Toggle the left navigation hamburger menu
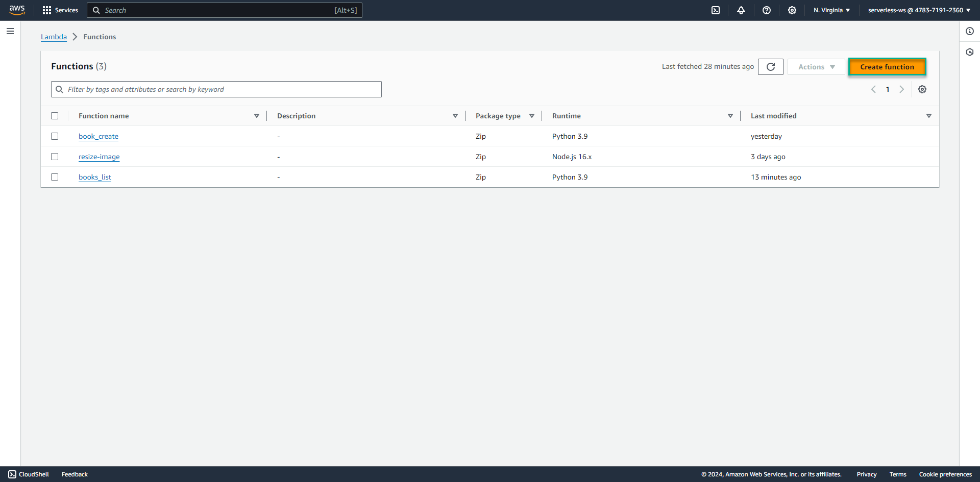Image resolution: width=980 pixels, height=482 pixels. (x=10, y=31)
